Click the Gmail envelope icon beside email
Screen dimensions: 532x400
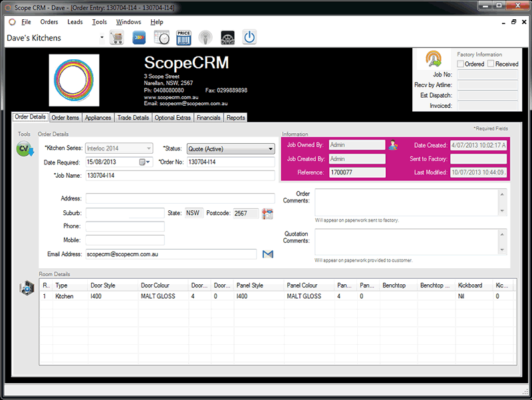[268, 254]
